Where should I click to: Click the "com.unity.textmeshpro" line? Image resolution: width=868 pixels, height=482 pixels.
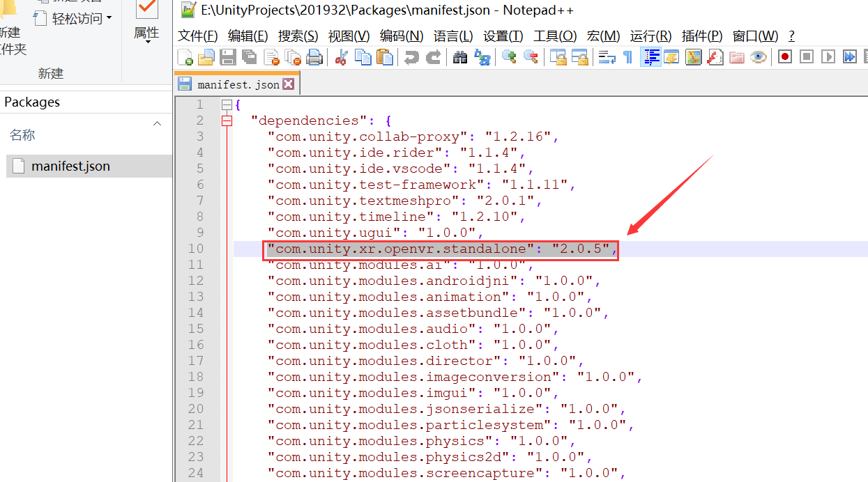click(x=405, y=201)
